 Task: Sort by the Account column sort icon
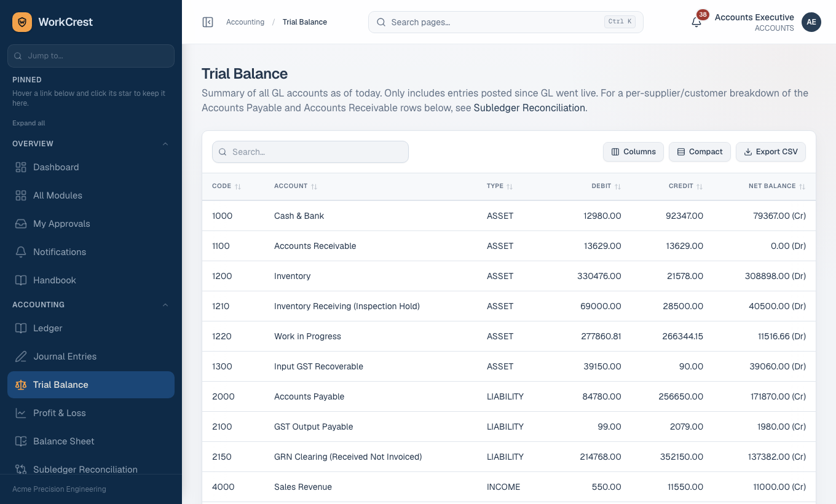pos(314,186)
